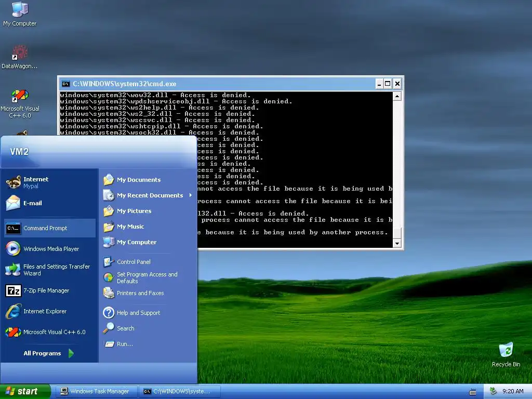
Task: Click the ws2help.dll output line
Action: tap(159, 108)
